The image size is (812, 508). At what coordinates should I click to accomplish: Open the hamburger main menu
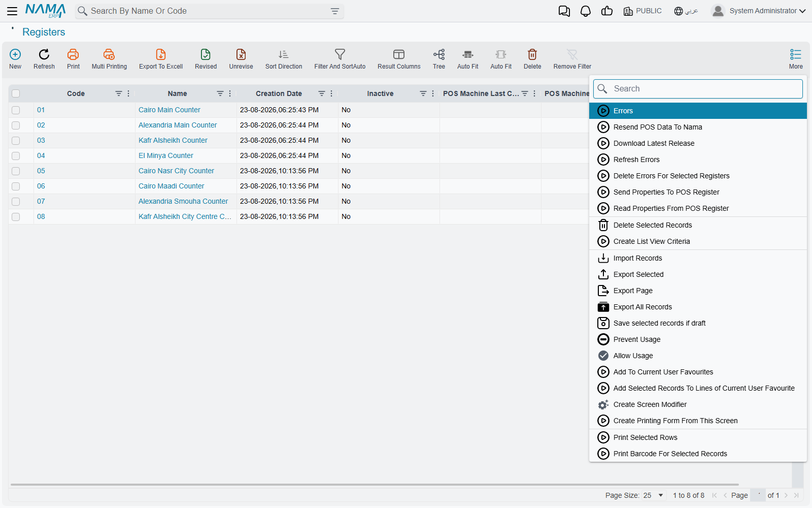[x=12, y=11]
